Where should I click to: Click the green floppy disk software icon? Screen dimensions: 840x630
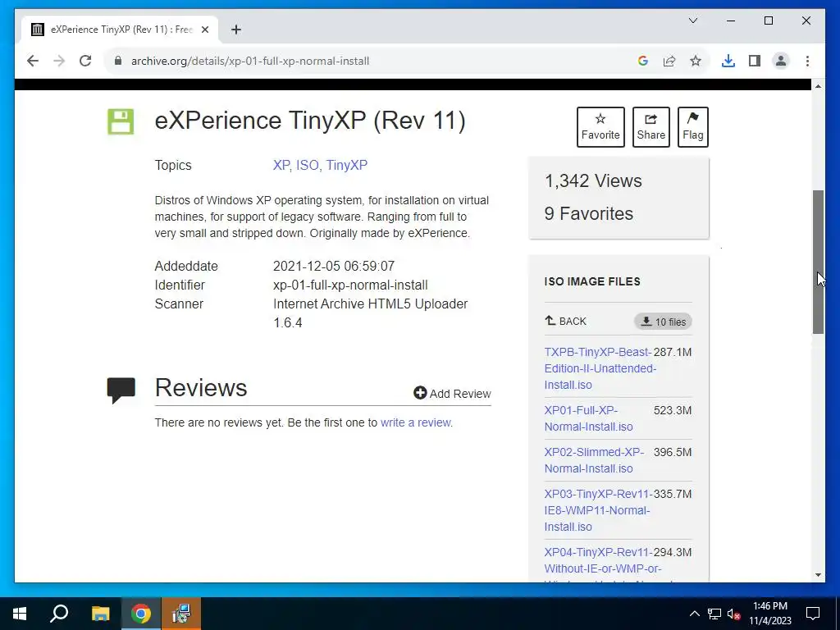pyautogui.click(x=121, y=121)
